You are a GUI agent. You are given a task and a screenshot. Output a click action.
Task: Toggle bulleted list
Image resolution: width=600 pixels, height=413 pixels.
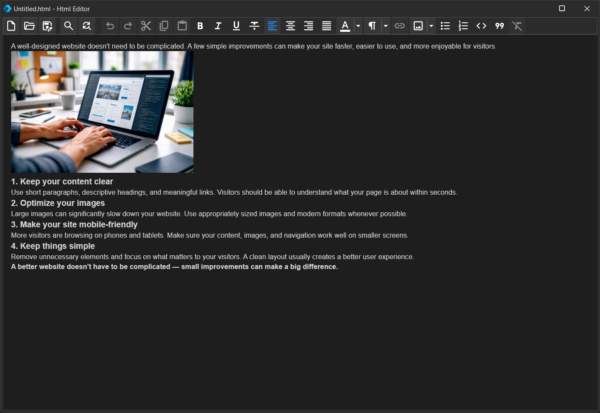click(x=445, y=26)
